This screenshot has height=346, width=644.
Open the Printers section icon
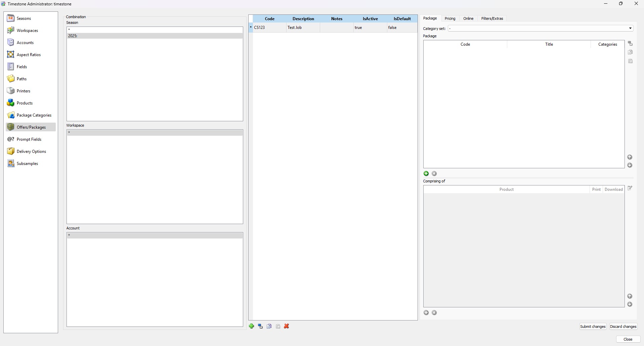pos(11,91)
